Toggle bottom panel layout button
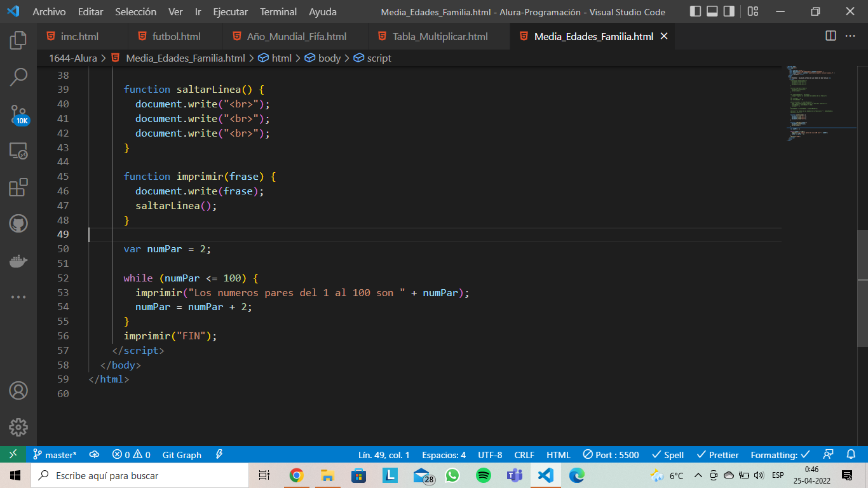This screenshot has width=868, height=488. (712, 11)
